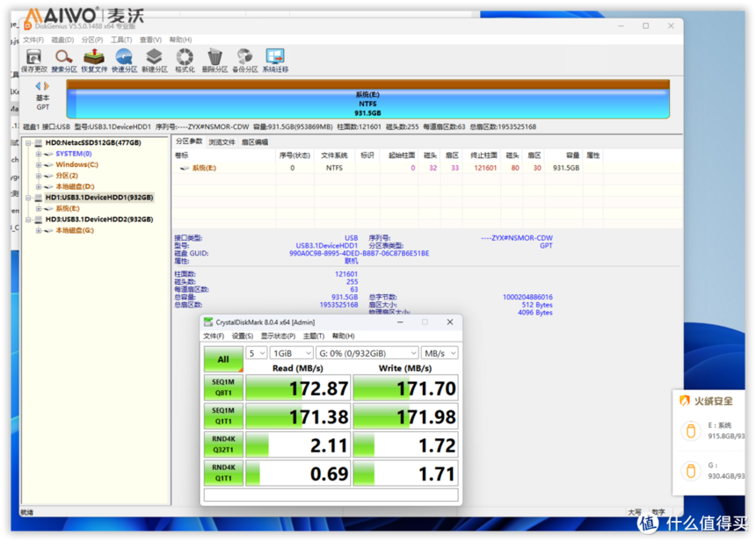Open DiskGenius Tools (工具) menu
Screen dimensions: 756x542
121,40
